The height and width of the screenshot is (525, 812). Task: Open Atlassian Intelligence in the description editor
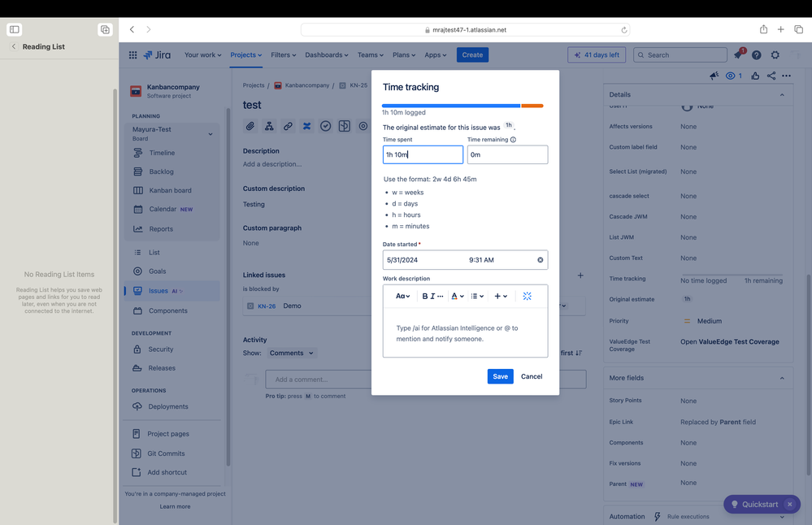(x=527, y=295)
